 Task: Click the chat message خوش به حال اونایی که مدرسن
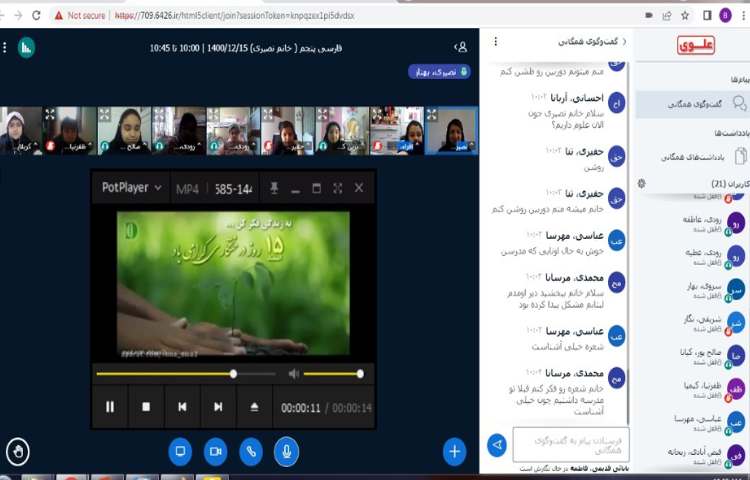pos(552,251)
